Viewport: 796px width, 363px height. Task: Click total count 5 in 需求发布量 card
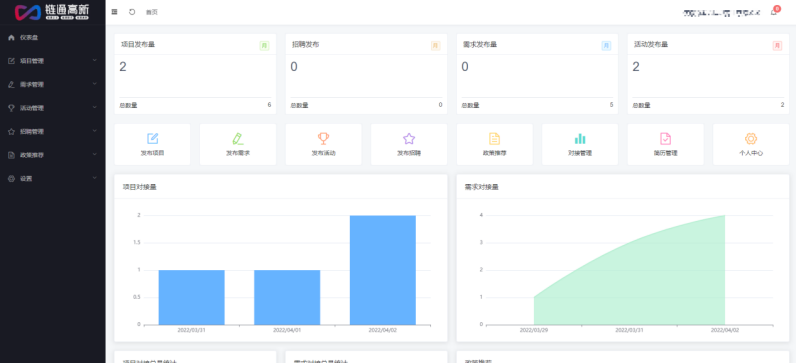pyautogui.click(x=611, y=105)
